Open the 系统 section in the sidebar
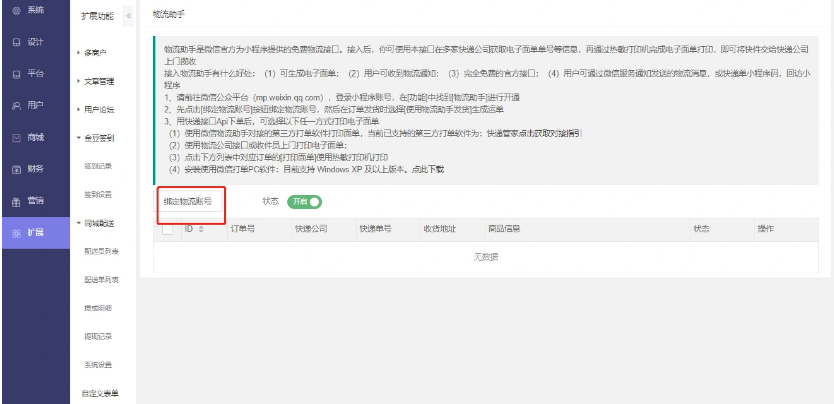Viewport: 834px width, 404px height. tap(36, 11)
